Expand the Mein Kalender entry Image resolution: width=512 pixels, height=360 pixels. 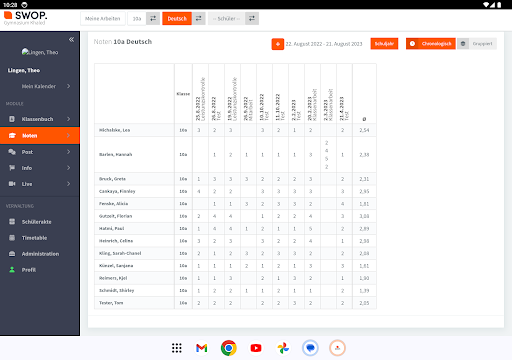(40, 86)
